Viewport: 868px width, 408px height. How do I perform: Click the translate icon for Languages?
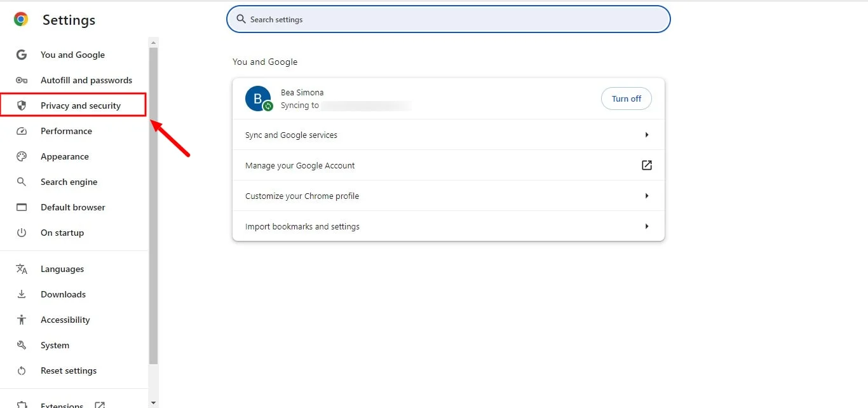(x=22, y=269)
